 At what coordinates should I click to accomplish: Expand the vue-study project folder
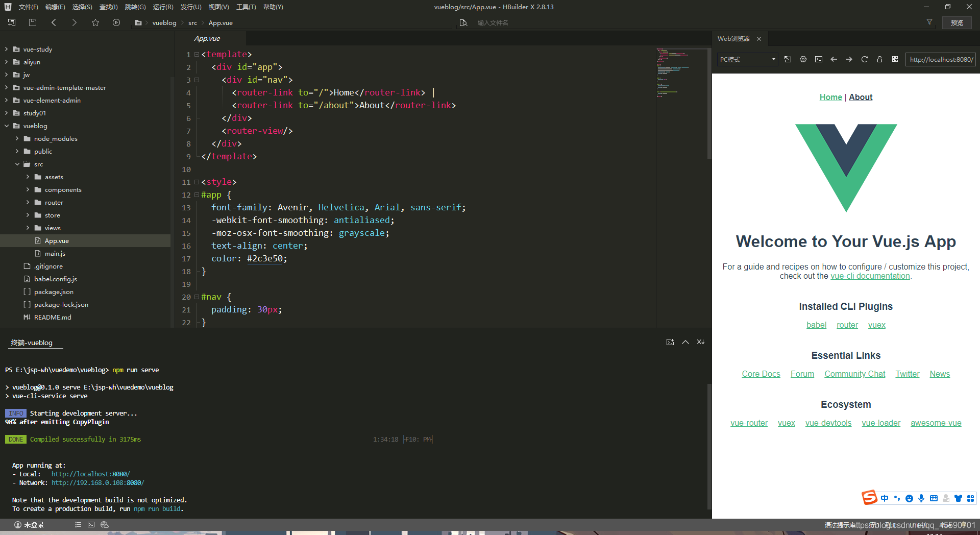tap(6, 50)
